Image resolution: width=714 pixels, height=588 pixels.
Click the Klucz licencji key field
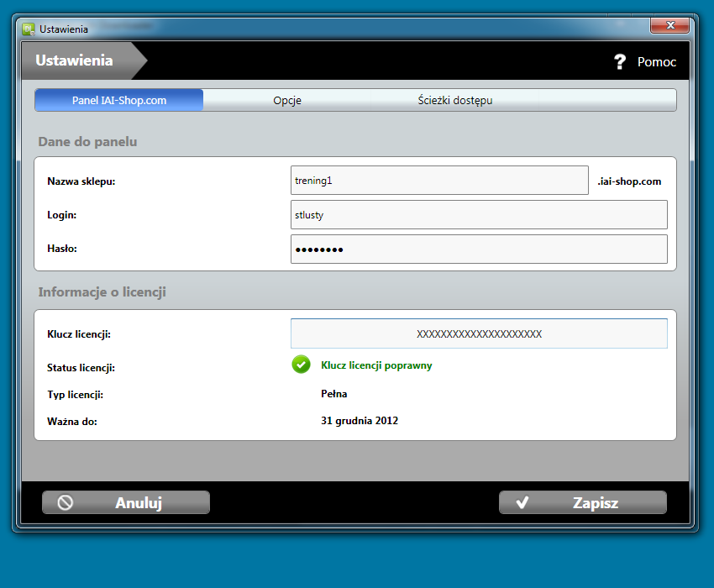(x=479, y=333)
